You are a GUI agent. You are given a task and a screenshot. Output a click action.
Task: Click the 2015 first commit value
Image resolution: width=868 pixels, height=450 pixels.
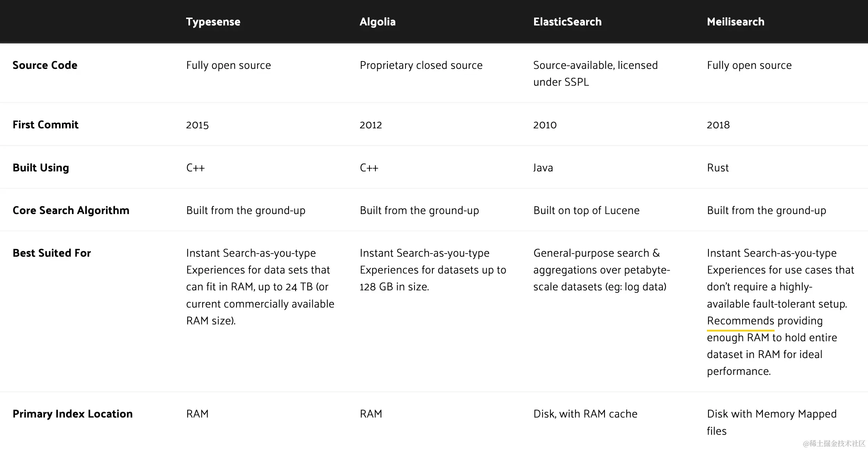coord(197,125)
